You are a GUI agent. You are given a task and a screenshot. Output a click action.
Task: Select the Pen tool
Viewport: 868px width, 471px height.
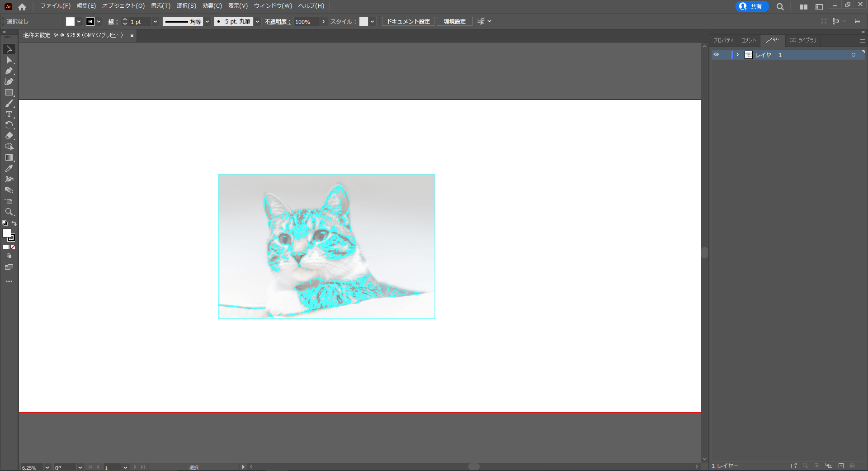(x=9, y=71)
